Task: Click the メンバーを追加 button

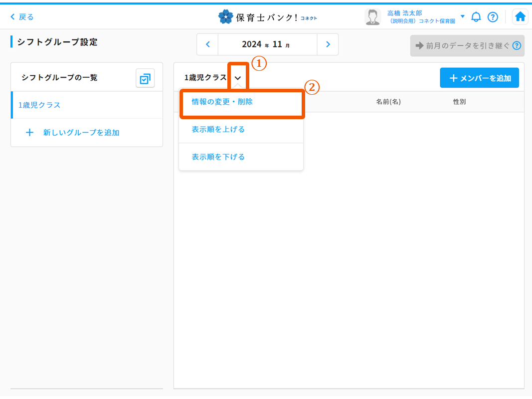Action: 479,78
